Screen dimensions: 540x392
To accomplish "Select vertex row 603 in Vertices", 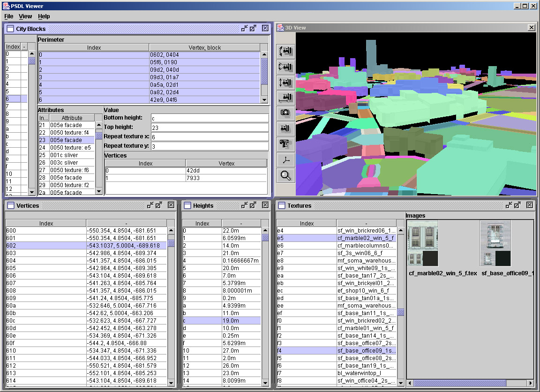I will (x=46, y=253).
